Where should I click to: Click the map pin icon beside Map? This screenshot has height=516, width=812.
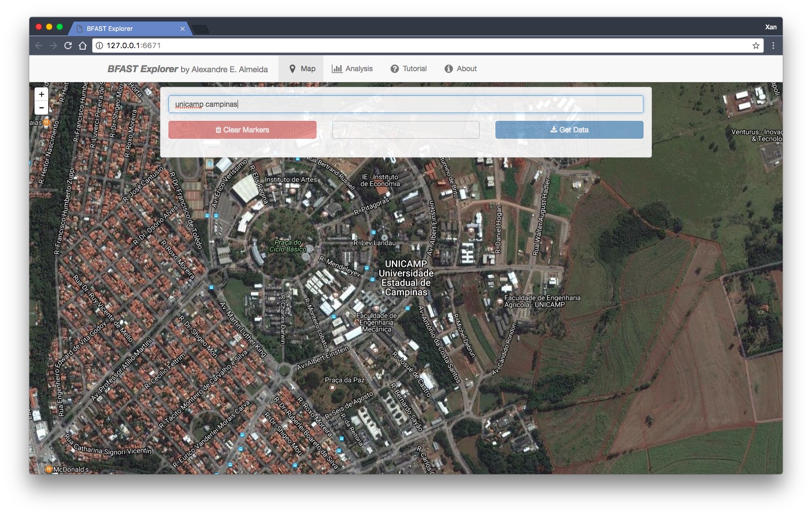(292, 69)
